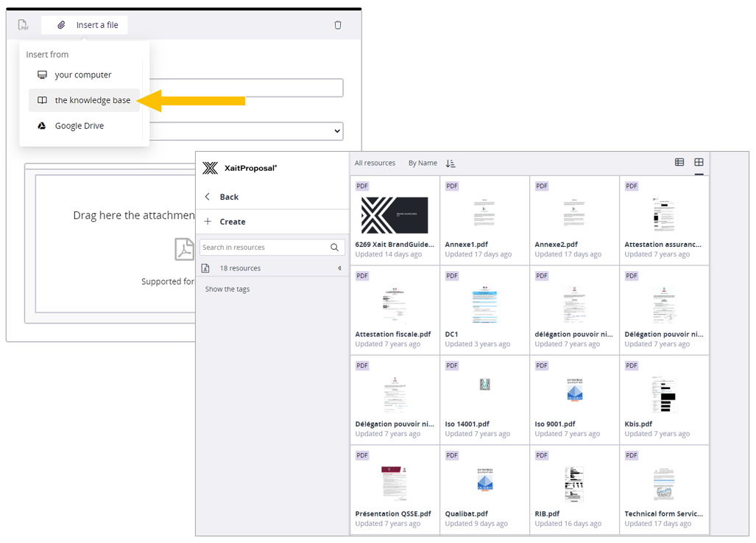
Task: Click the download icon beside 18 resources
Action: coord(206,268)
